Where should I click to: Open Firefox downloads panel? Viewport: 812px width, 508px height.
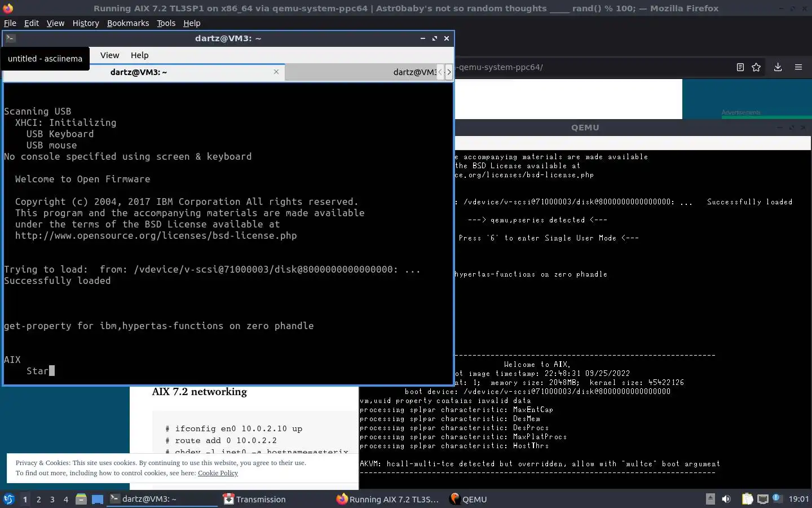pyautogui.click(x=778, y=67)
